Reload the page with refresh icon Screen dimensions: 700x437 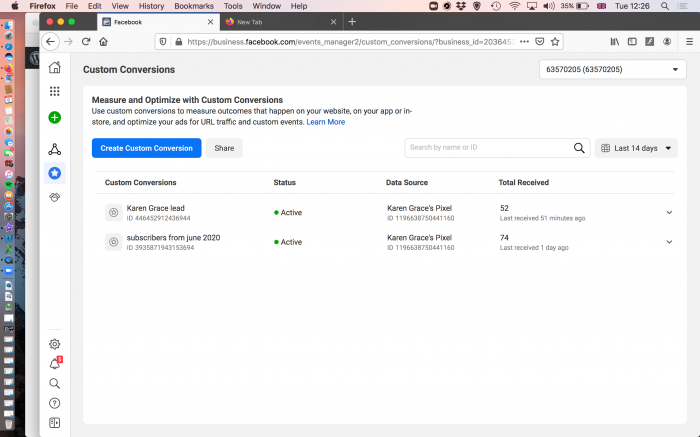pos(86,42)
